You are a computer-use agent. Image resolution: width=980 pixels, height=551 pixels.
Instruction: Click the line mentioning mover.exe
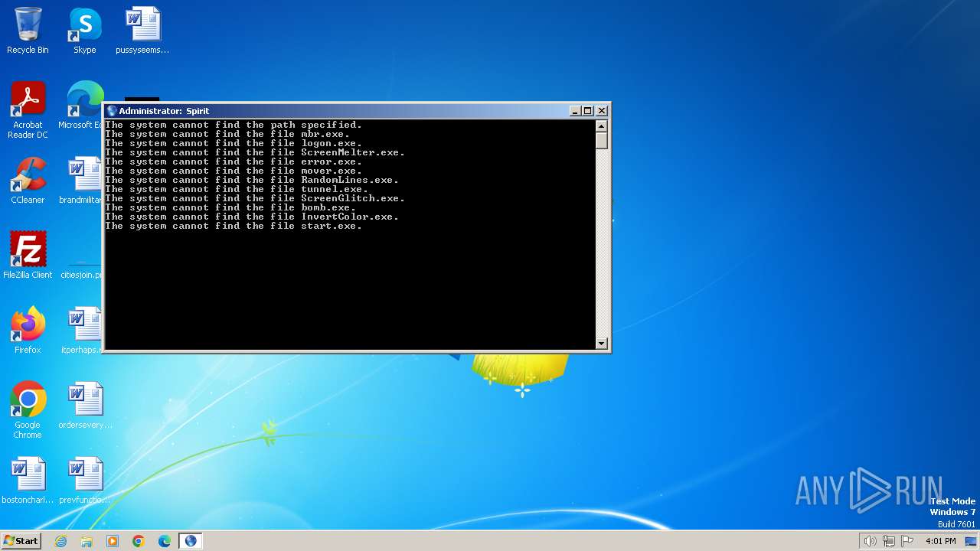234,171
